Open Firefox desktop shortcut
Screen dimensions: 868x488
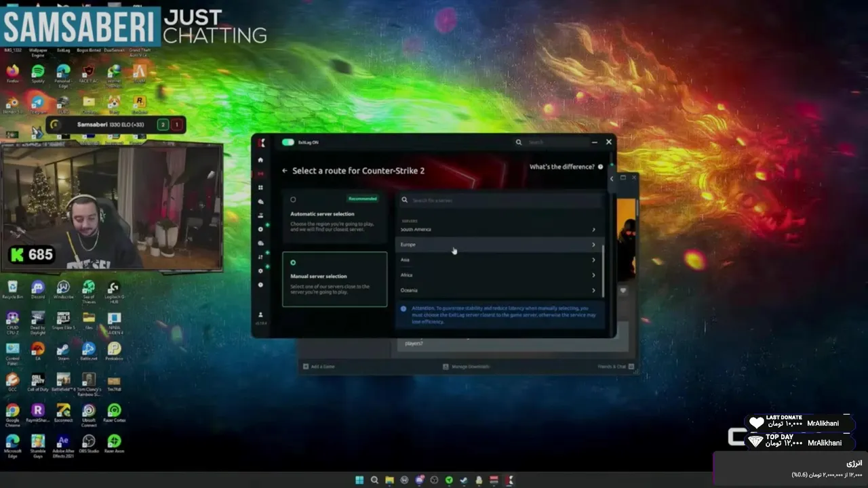[x=12, y=74]
